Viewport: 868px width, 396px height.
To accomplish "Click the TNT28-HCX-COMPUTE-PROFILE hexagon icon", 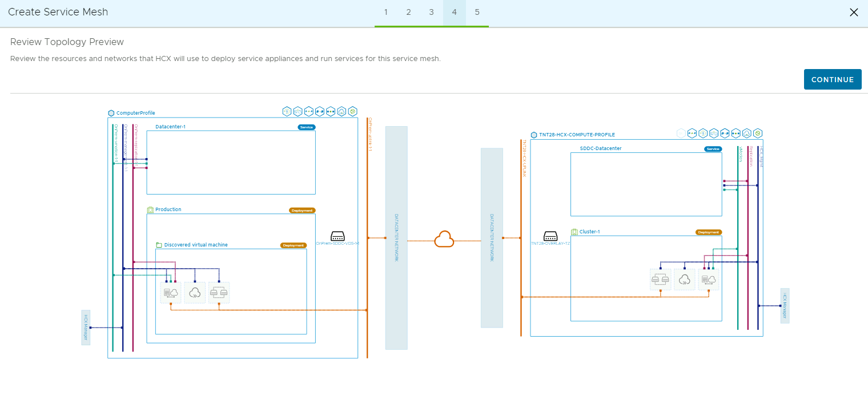I will [x=534, y=135].
